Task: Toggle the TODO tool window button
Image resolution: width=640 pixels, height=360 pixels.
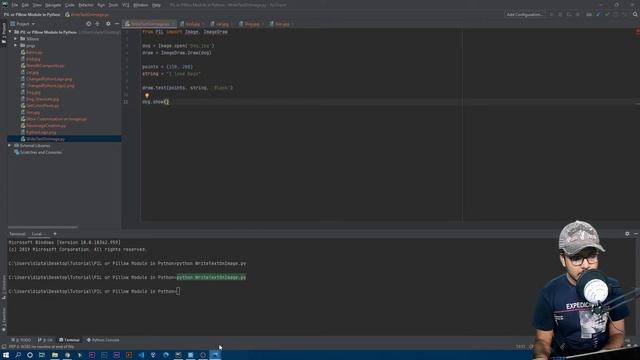Action: tap(21, 340)
